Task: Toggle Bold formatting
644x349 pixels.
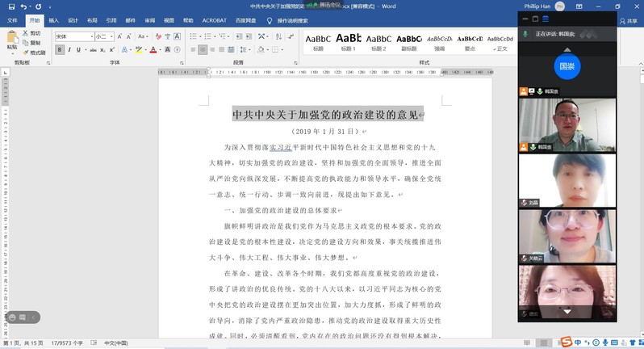Action: click(x=59, y=50)
